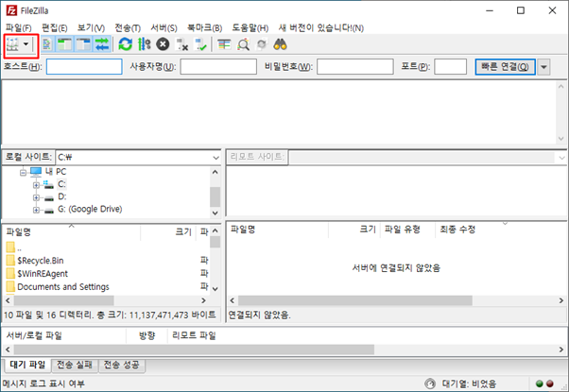This screenshot has width=569, height=392.
Task: Collapse the 내 PC tree node
Action: [24, 173]
